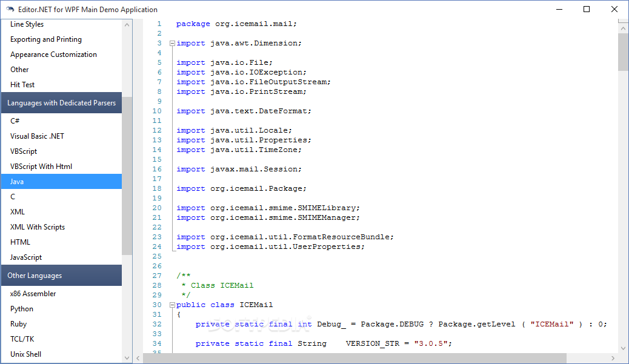The width and height of the screenshot is (629, 364).
Task: Select the HTML sample
Action: pyautogui.click(x=61, y=242)
